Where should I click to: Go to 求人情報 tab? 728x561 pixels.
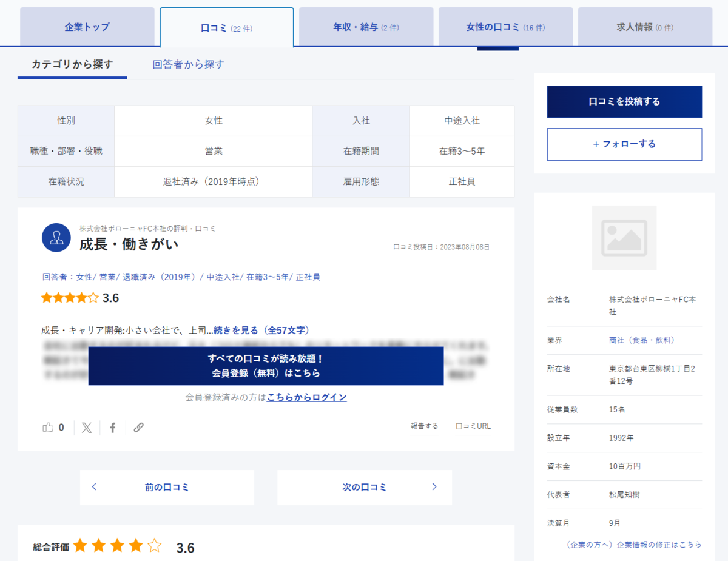point(645,27)
